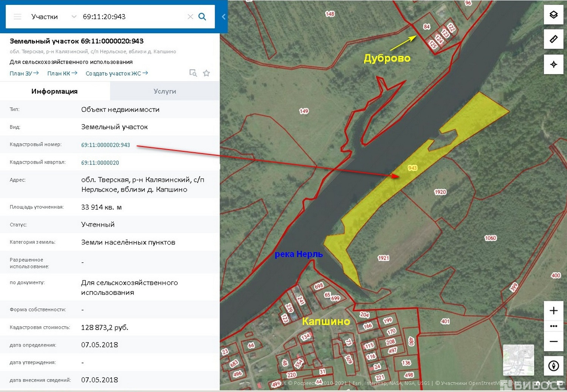Click the search field with 69:11:20:943
This screenshot has height=392, width=567.
tap(132, 17)
